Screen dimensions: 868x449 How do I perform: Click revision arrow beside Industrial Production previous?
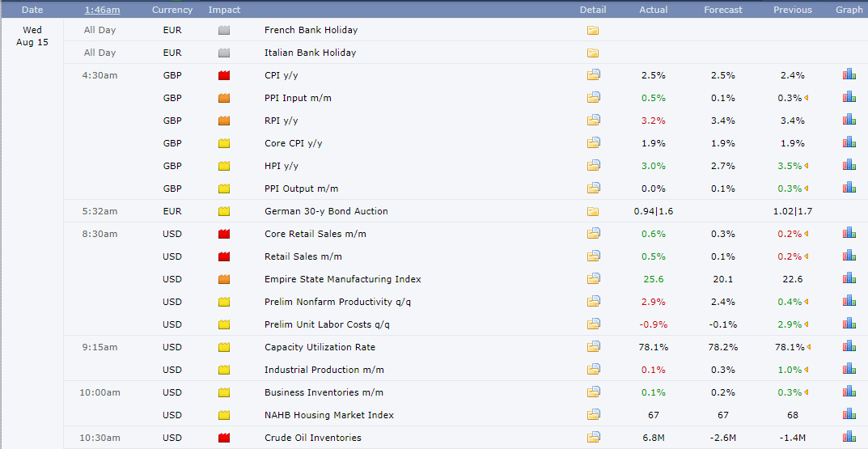pos(807,370)
